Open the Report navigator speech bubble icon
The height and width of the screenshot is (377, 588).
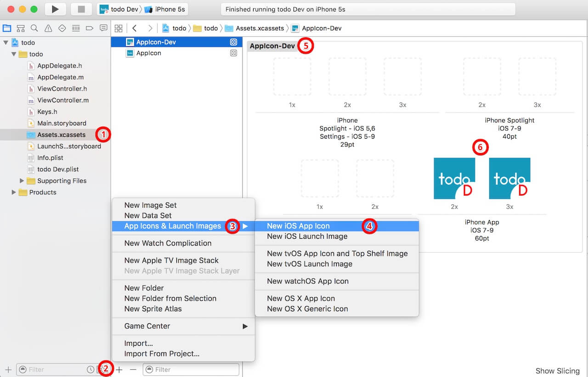[x=103, y=28]
